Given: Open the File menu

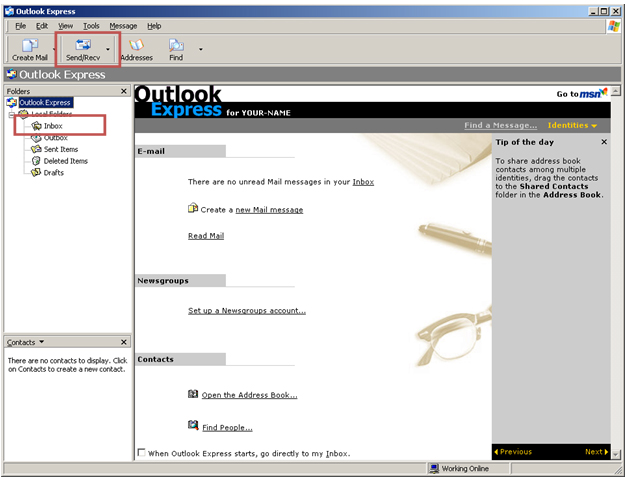Looking at the screenshot, I should [20, 26].
